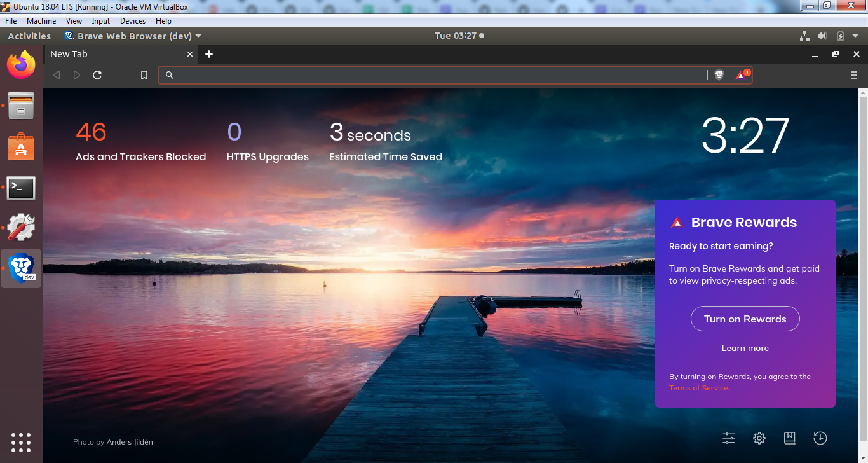
Task: Open a new tab with plus button
Action: [x=209, y=54]
